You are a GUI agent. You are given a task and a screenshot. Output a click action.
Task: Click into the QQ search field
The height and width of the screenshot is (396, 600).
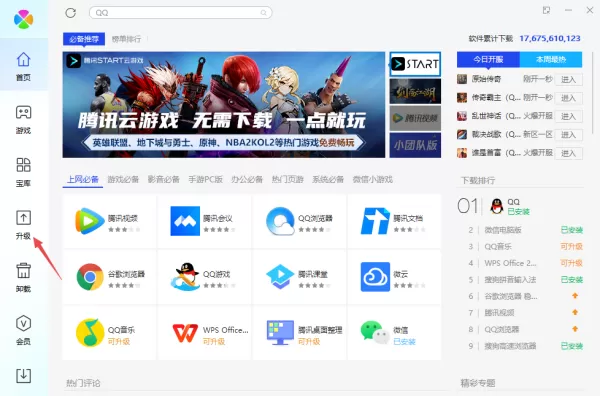point(181,13)
